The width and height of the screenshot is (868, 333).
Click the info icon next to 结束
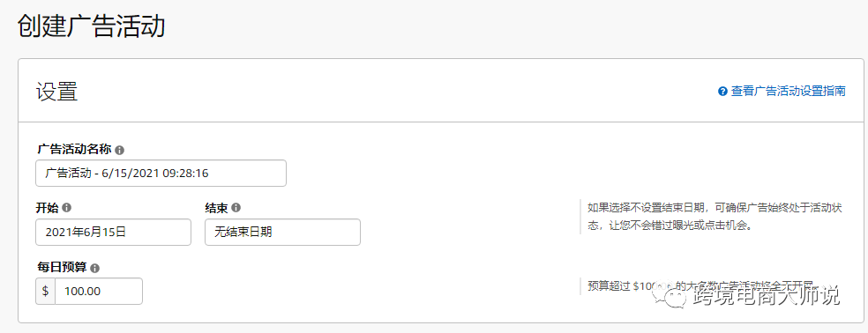point(236,208)
